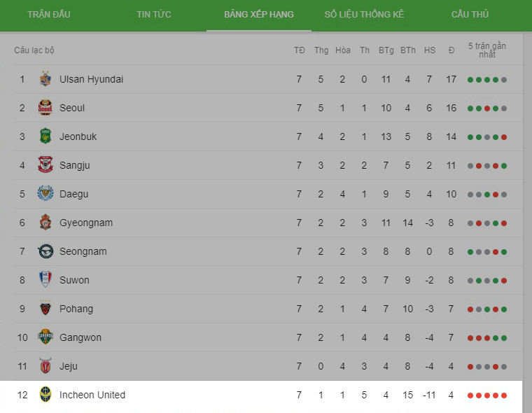The height and width of the screenshot is (413, 532).
Task: Click the Suwon club logo
Action: click(45, 280)
